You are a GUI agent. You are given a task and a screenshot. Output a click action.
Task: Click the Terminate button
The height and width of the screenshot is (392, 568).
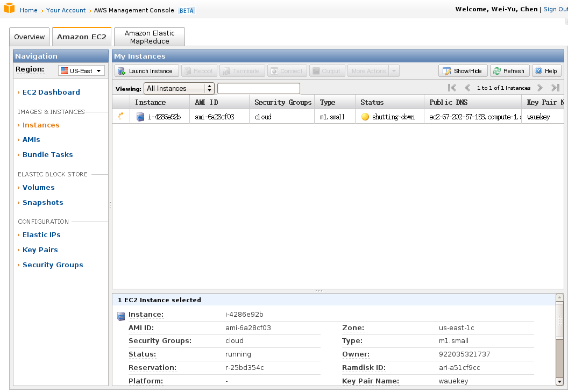coord(242,71)
